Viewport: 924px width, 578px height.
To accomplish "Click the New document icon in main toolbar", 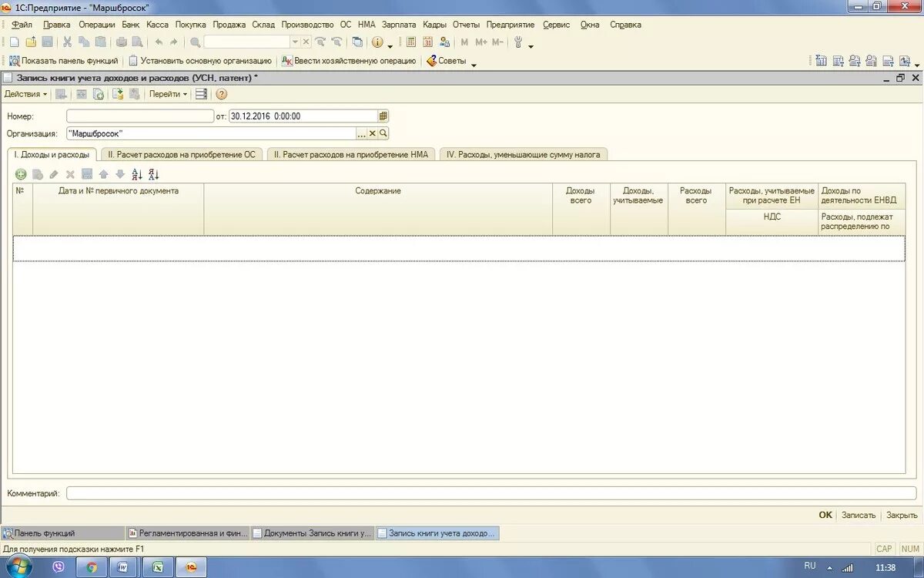I will [x=14, y=42].
